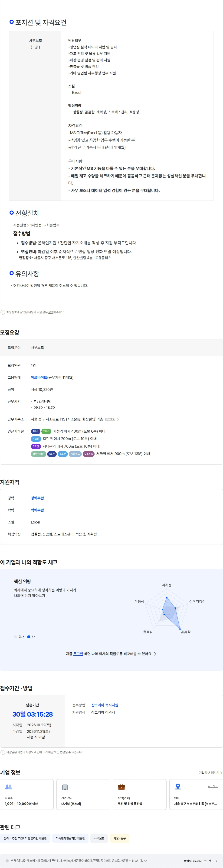Click the start date 2026.10.22(목)
Viewport: 223px width, 868px height.
tap(39, 725)
